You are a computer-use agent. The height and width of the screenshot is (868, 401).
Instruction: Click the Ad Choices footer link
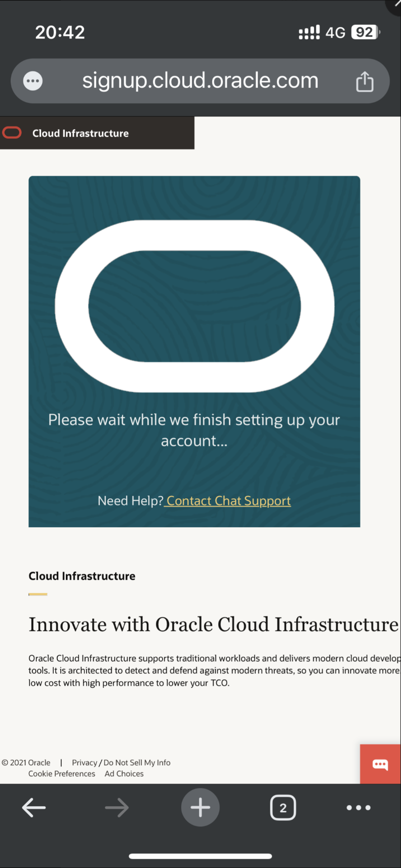124,774
